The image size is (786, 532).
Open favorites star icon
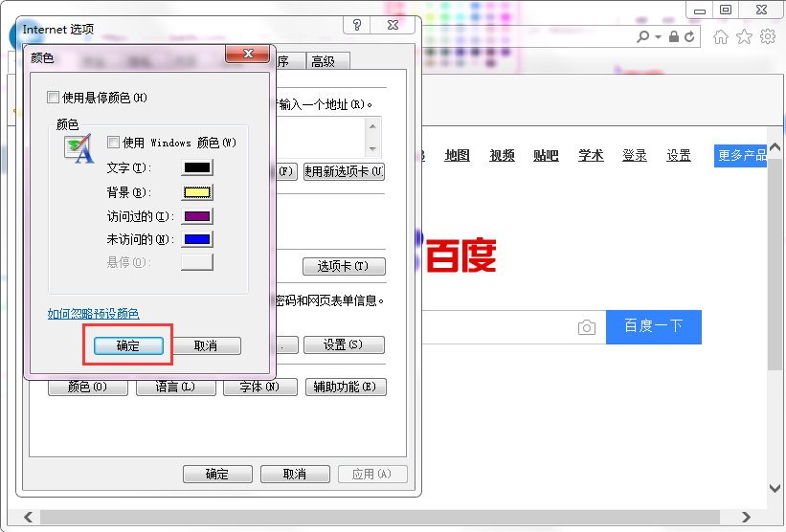pyautogui.click(x=745, y=36)
